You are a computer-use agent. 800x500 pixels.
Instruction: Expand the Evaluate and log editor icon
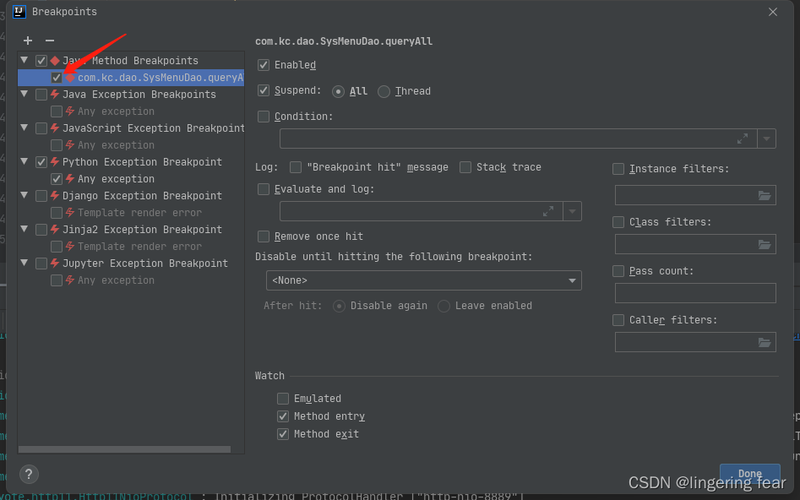point(548,211)
